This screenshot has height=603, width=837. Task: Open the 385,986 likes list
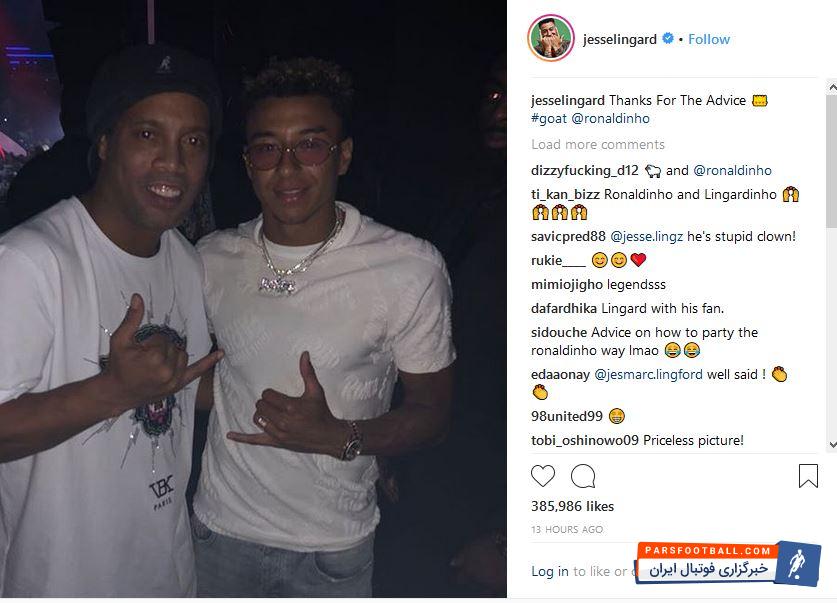tap(573, 506)
